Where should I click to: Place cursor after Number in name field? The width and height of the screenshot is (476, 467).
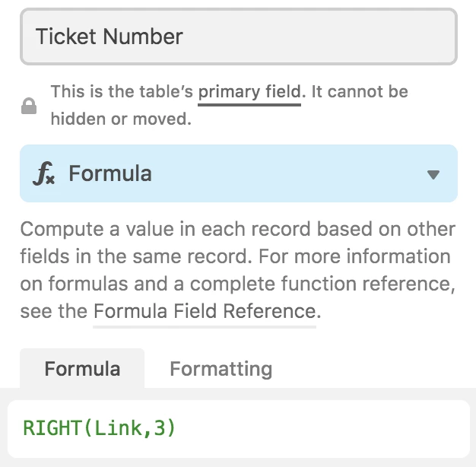[184, 37]
